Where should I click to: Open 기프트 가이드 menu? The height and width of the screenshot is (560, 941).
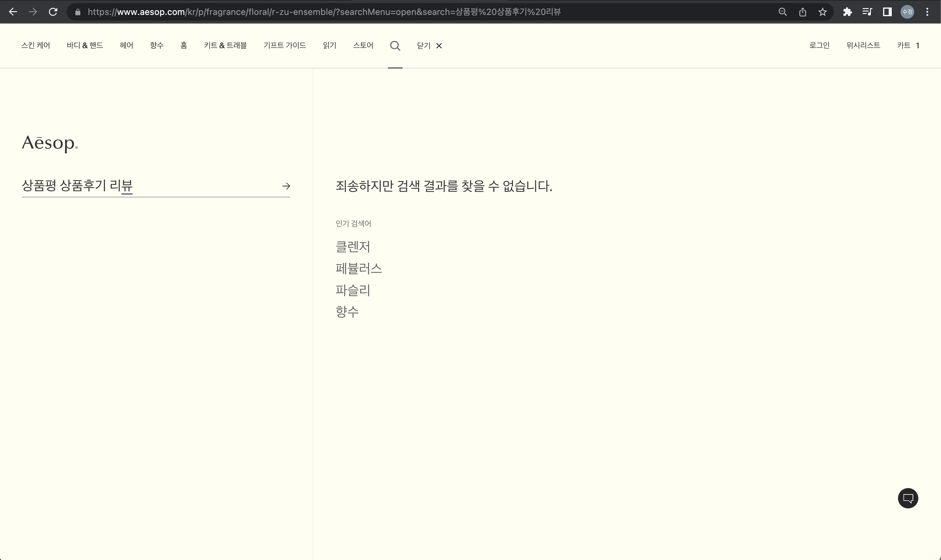(285, 45)
